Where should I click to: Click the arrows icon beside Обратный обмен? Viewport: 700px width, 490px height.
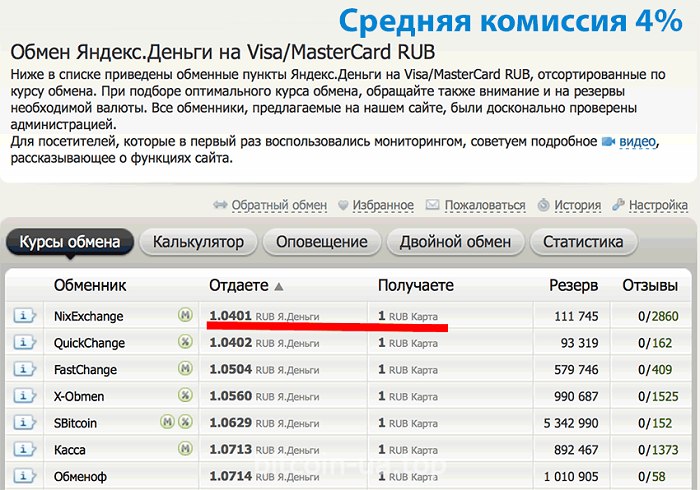(x=220, y=205)
